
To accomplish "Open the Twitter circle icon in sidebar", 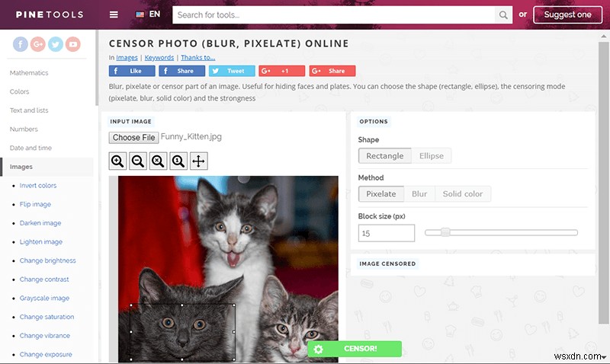I will pos(55,44).
